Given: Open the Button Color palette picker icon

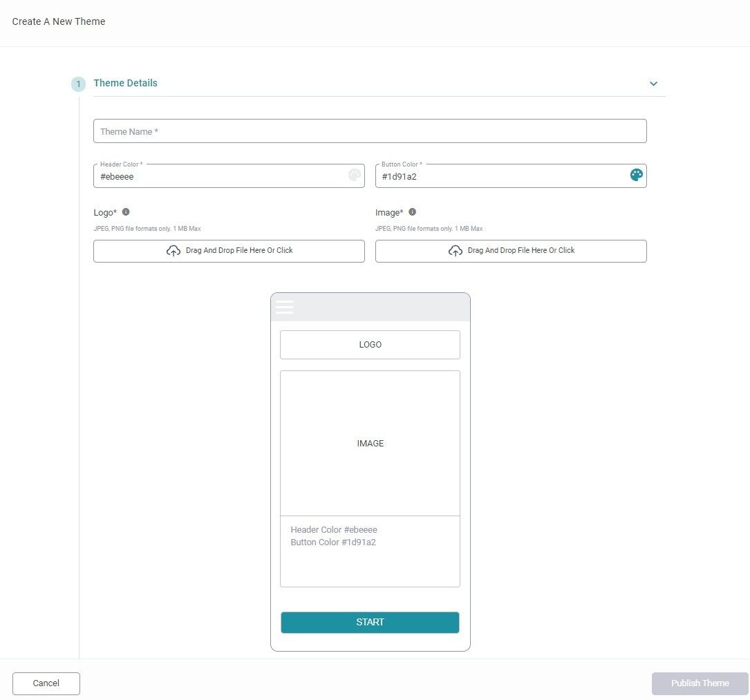Looking at the screenshot, I should click(636, 175).
